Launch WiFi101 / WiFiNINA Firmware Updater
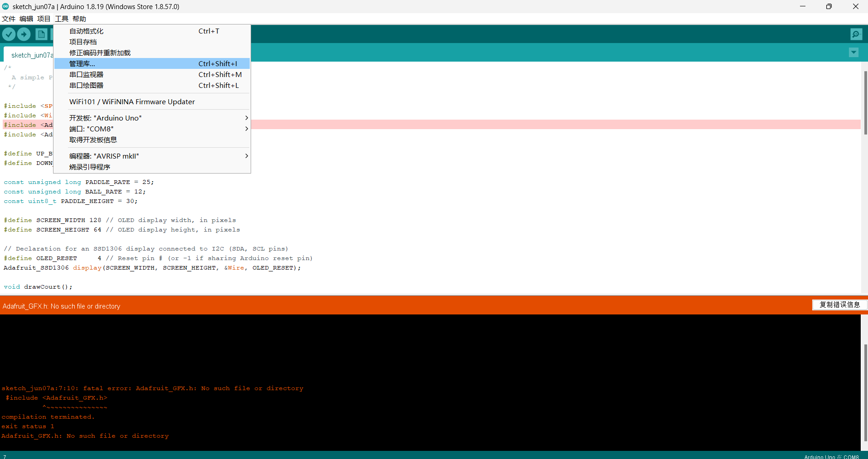Viewport: 868px width, 459px height. click(x=152, y=102)
